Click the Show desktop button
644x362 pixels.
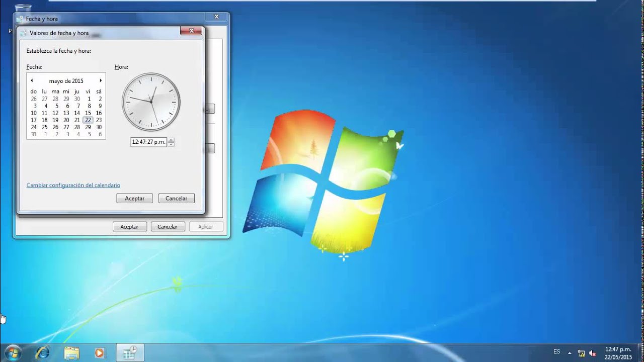(640, 353)
